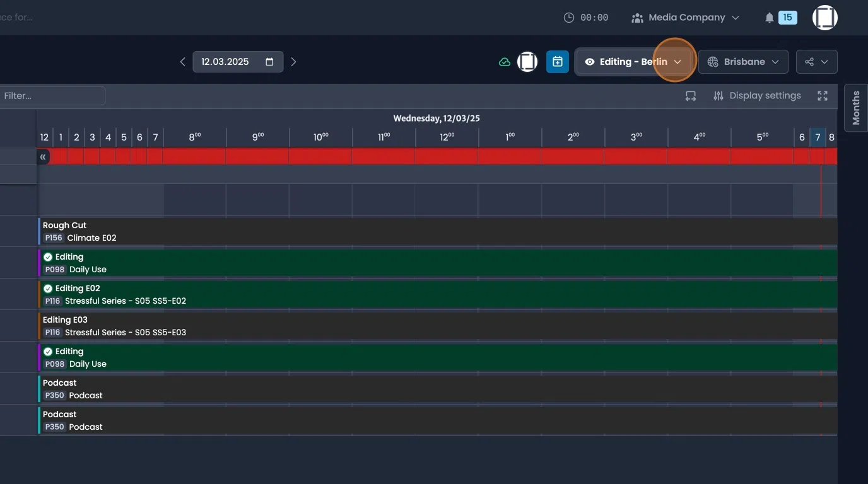Expand the Media Company workspace dropdown

point(685,18)
